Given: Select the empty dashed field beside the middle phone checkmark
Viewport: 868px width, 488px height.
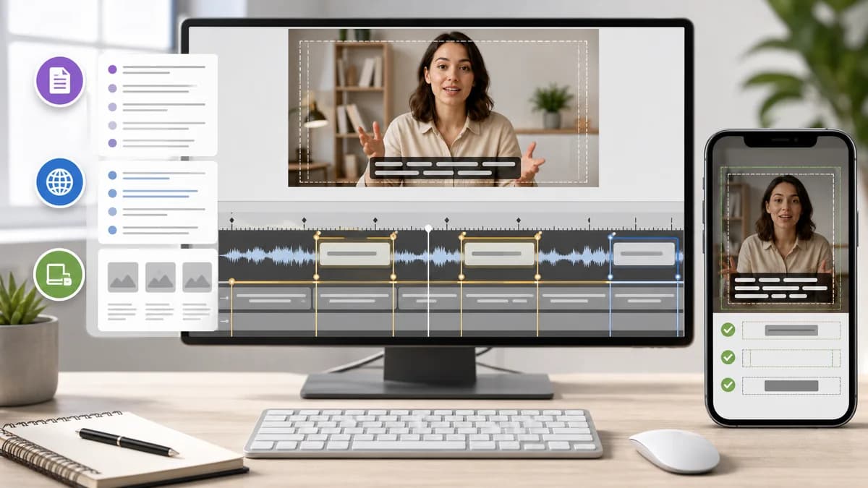Looking at the screenshot, I should [791, 358].
